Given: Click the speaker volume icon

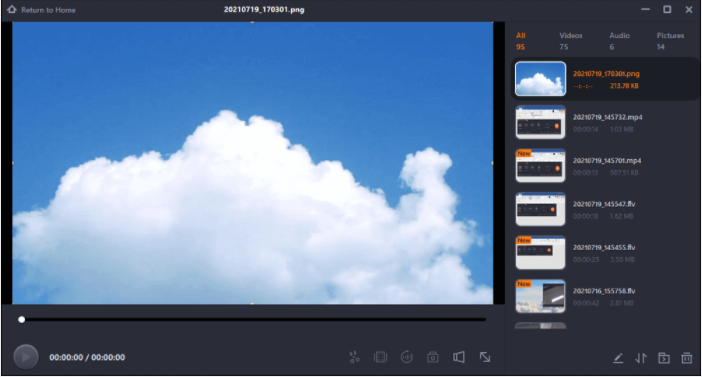Looking at the screenshot, I should coord(458,357).
